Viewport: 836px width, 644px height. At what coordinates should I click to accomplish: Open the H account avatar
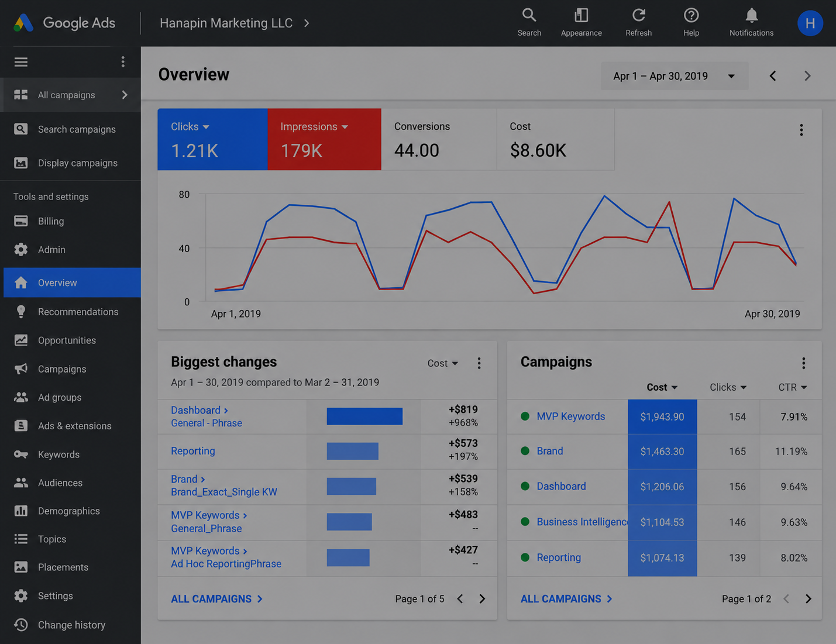tap(810, 23)
